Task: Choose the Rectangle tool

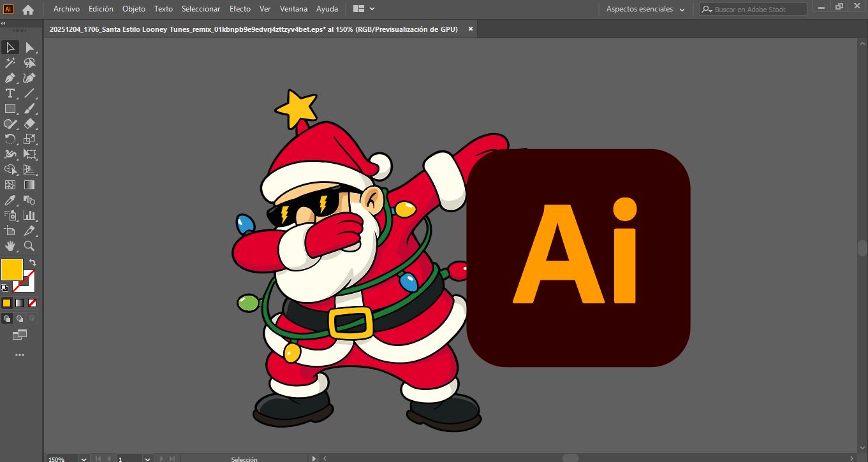Action: (10, 109)
